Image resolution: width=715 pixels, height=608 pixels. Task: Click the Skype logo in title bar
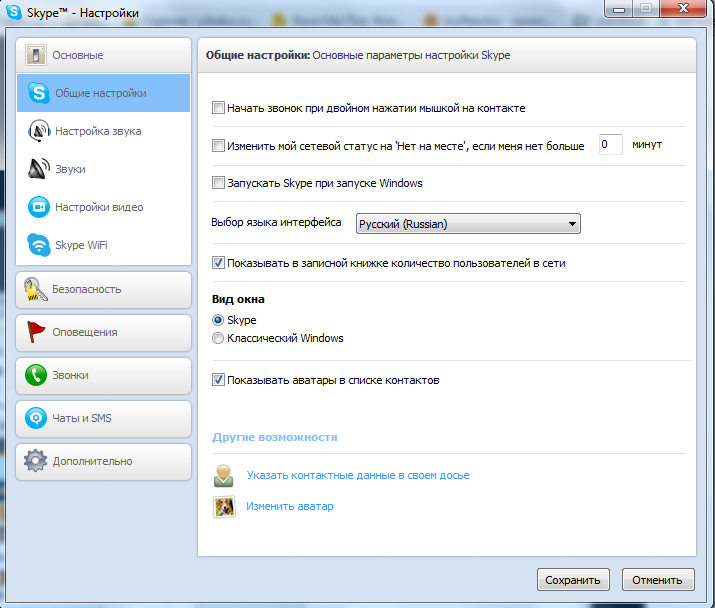(x=14, y=11)
